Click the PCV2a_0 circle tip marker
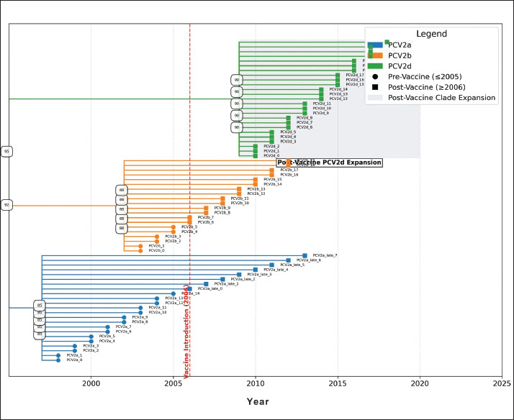Image resolution: width=514 pixels, height=420 pixels. click(58, 360)
